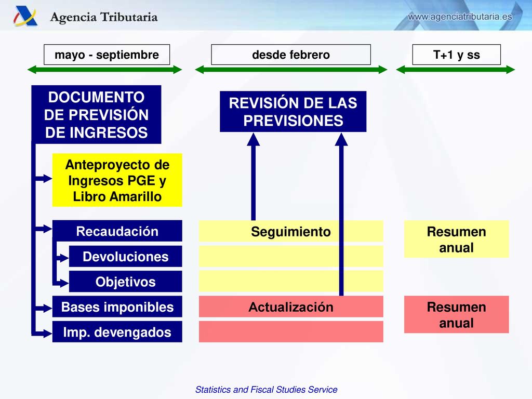This screenshot has height=399, width=532.
Task: Click the Actualización label
Action: pyautogui.click(x=291, y=307)
